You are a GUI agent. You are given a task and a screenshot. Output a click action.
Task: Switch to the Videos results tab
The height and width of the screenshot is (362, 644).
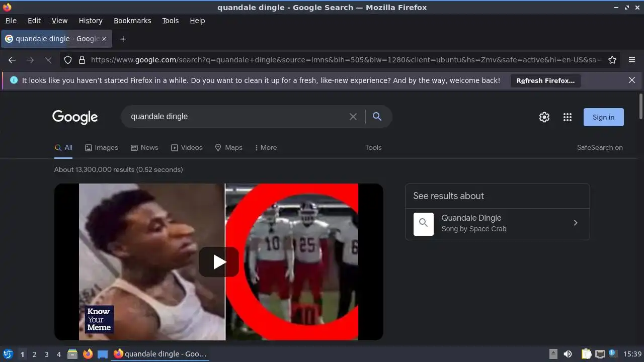tap(187, 147)
